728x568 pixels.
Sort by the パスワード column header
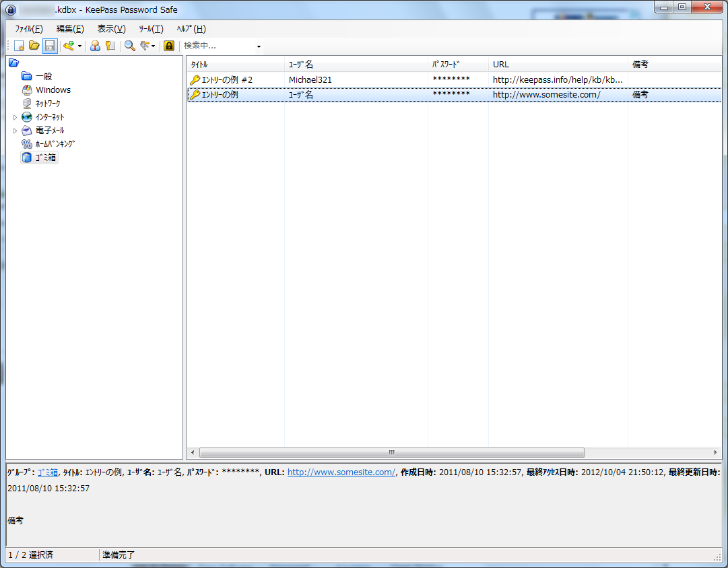[458, 65]
